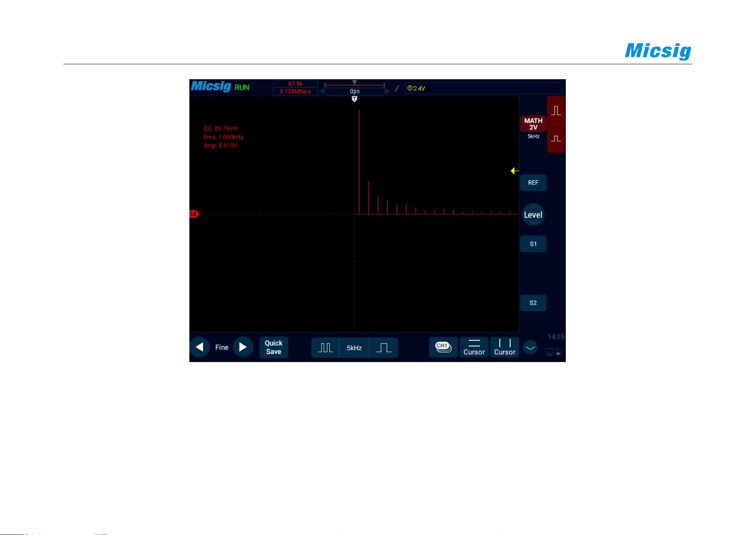
Task: Tap the monitor status icon
Action: (549, 352)
